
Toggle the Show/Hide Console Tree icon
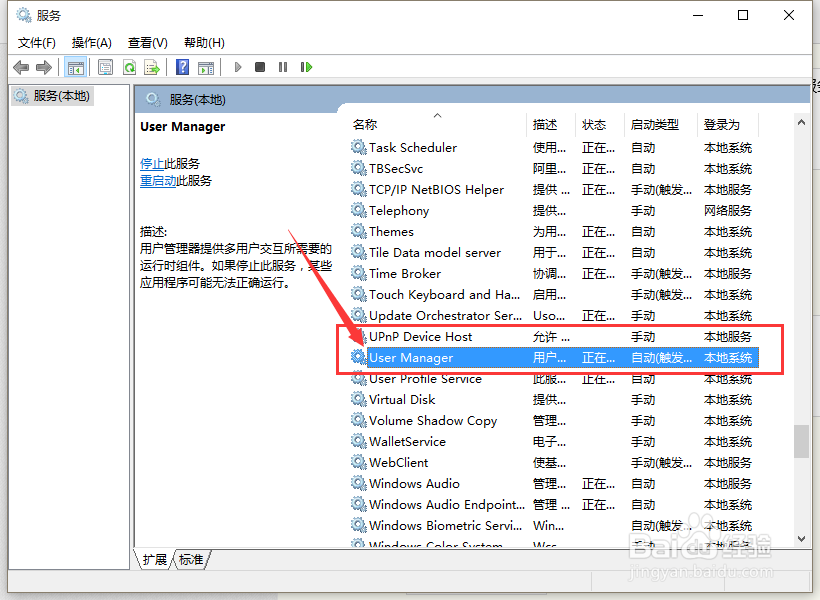76,66
